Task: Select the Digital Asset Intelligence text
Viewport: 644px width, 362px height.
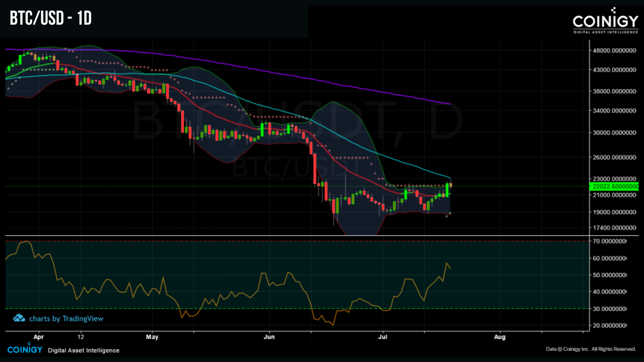Action: pos(83,351)
